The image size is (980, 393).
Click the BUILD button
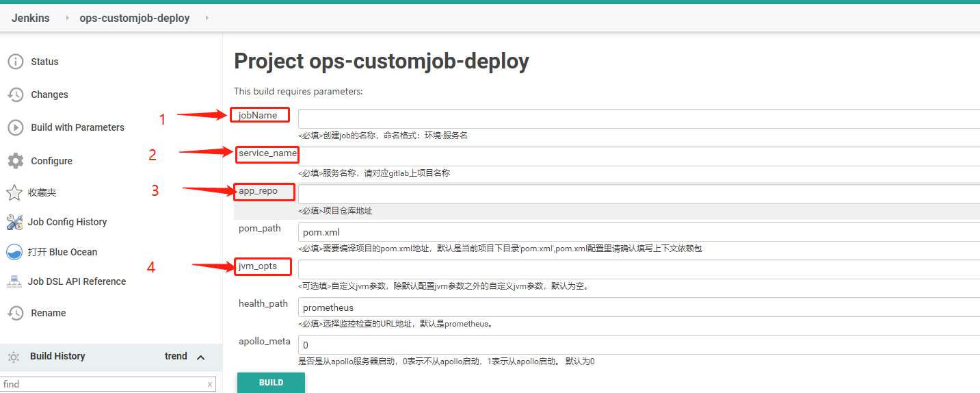(x=271, y=383)
